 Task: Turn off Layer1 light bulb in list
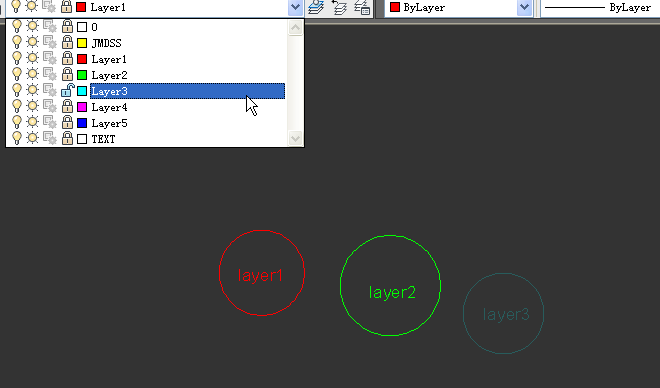tap(16, 58)
